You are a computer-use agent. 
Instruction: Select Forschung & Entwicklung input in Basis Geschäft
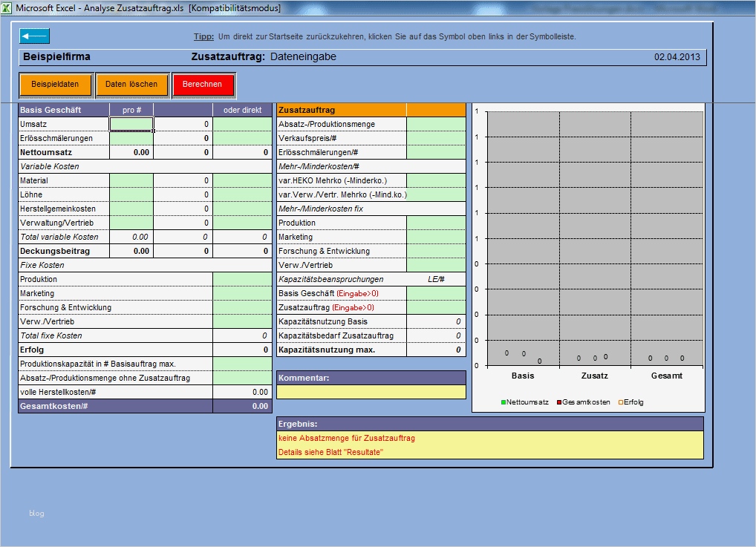click(x=243, y=307)
